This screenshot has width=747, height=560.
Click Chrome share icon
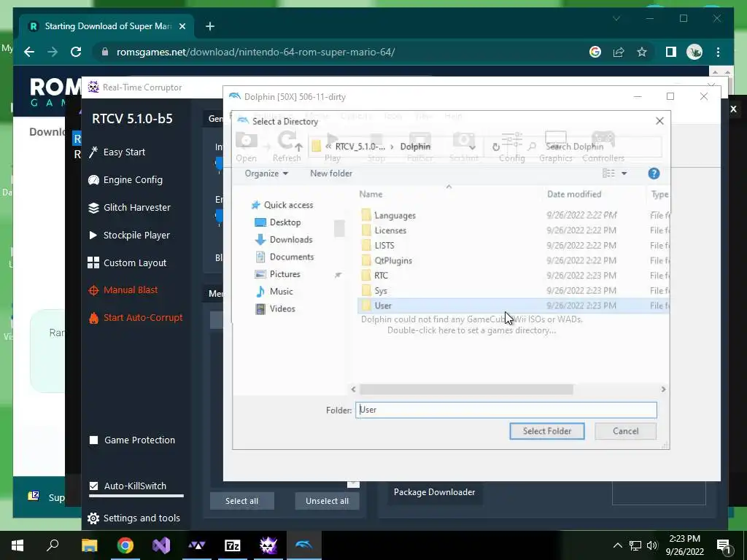(x=619, y=52)
